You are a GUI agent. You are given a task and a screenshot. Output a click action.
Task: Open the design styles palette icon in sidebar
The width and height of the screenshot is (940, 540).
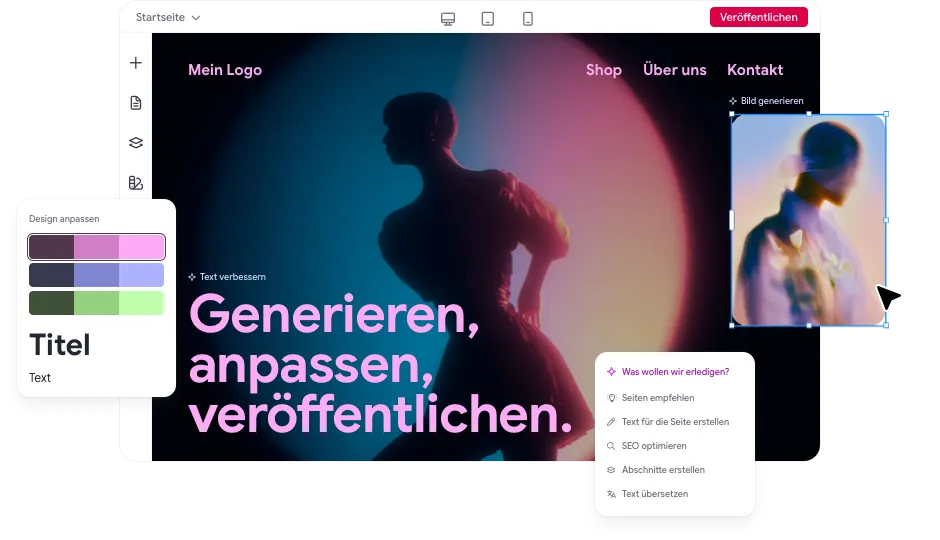pyautogui.click(x=136, y=183)
